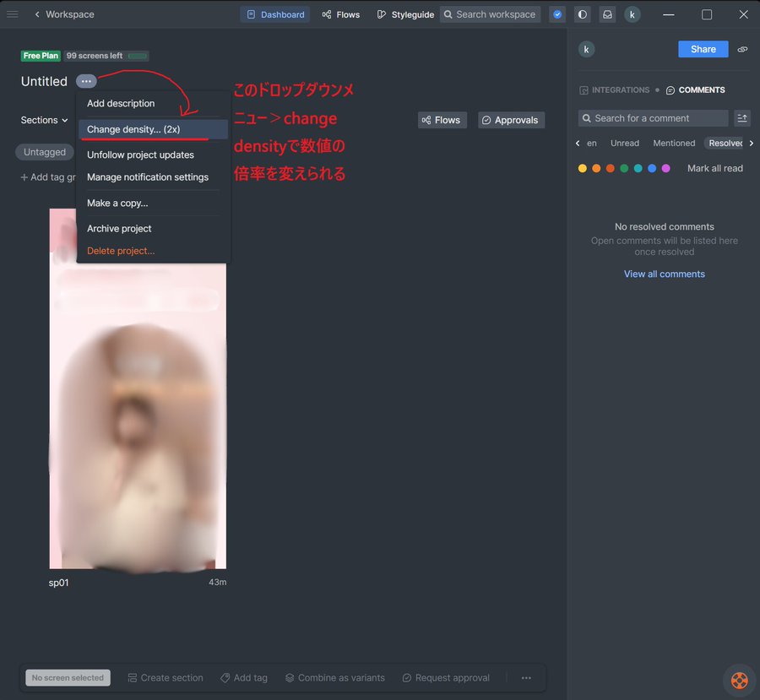Open the project options ellipsis next to Untitled
This screenshot has width=760, height=700.
[86, 81]
